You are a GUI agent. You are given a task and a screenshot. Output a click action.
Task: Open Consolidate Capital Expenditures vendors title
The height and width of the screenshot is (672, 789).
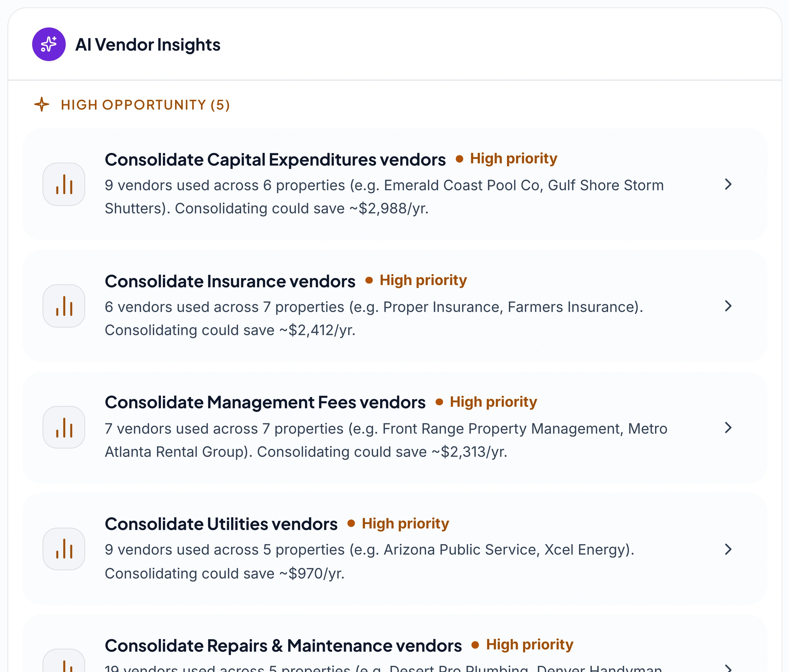(275, 159)
